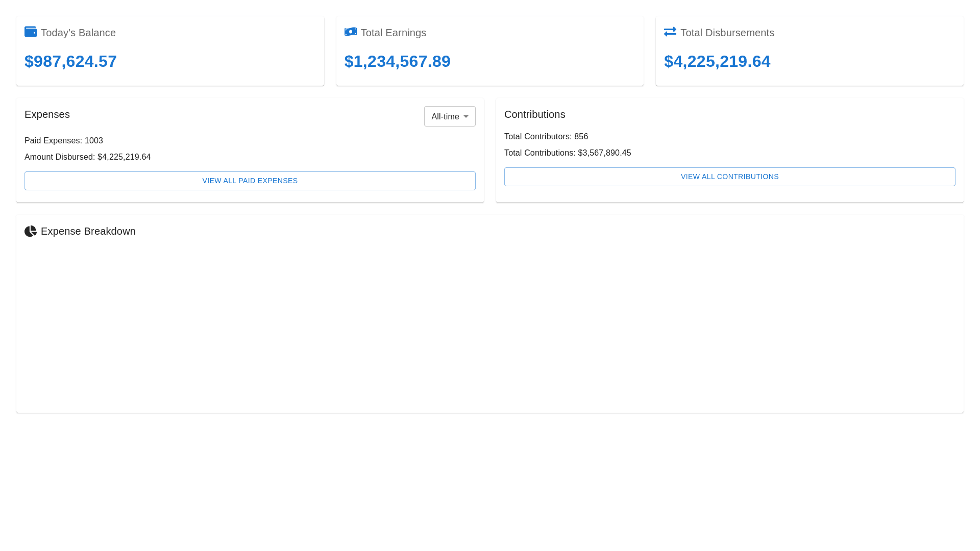Click the Total Earnings card title

pyautogui.click(x=393, y=33)
